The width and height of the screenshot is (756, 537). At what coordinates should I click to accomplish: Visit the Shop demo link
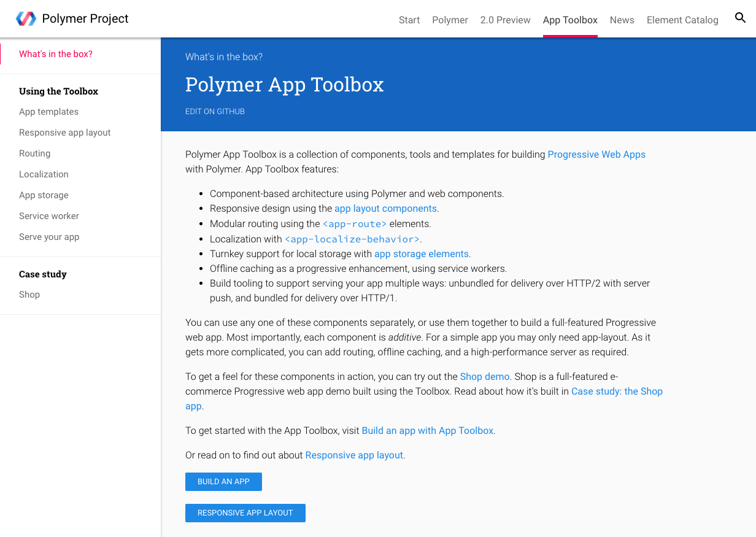pos(485,377)
